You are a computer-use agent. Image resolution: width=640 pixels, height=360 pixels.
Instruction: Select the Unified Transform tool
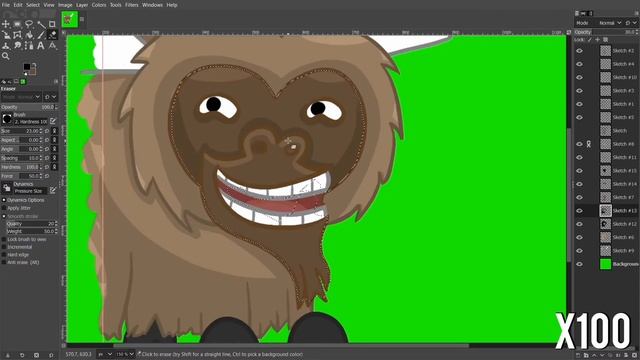(x=6, y=35)
